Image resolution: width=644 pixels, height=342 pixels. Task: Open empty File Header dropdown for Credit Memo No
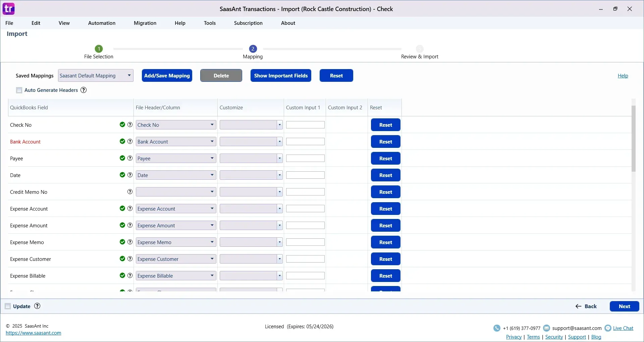(176, 192)
